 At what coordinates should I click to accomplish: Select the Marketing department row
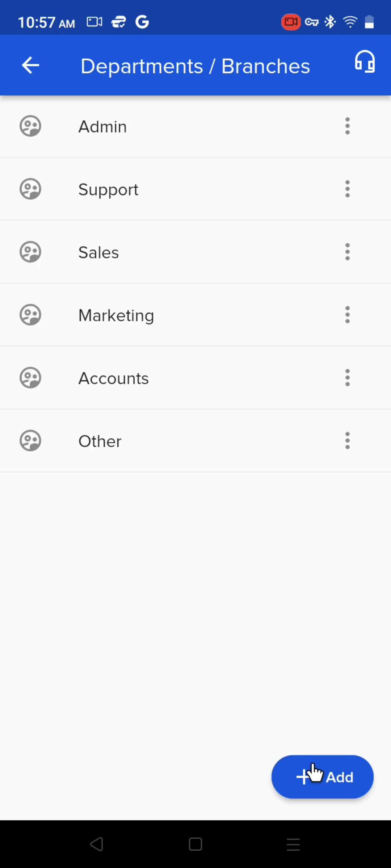(195, 315)
